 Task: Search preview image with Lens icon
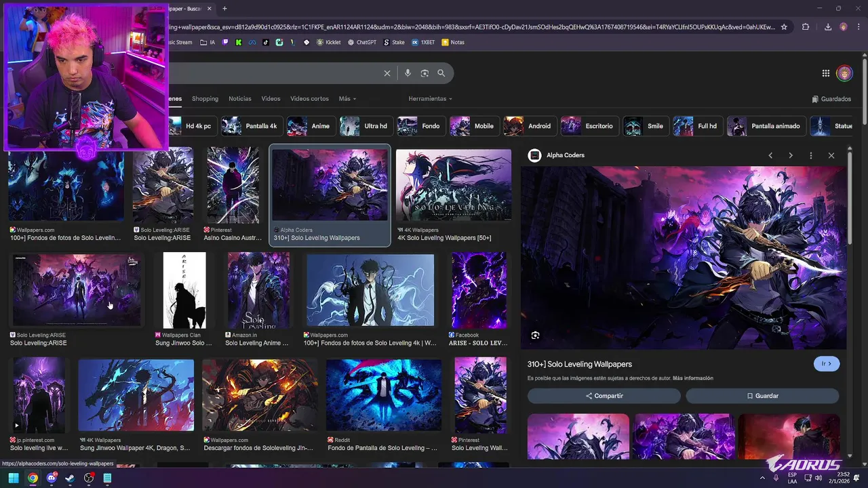coord(536,335)
